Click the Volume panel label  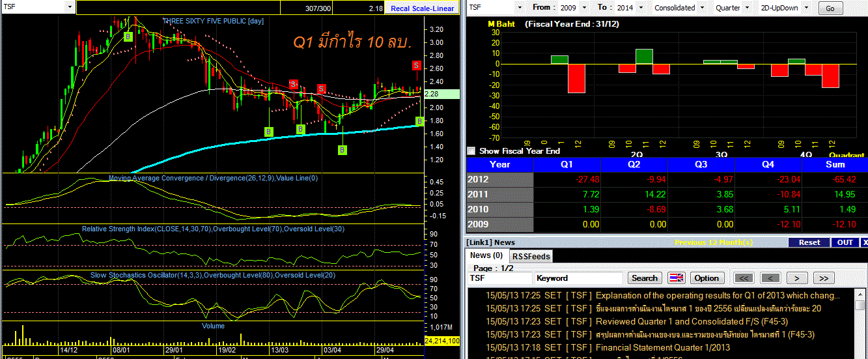point(213,324)
